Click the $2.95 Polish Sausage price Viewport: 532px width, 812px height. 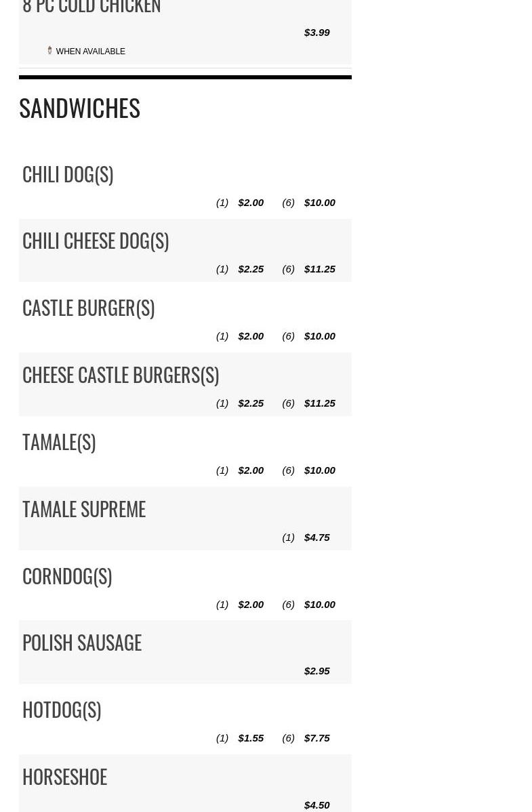316,671
